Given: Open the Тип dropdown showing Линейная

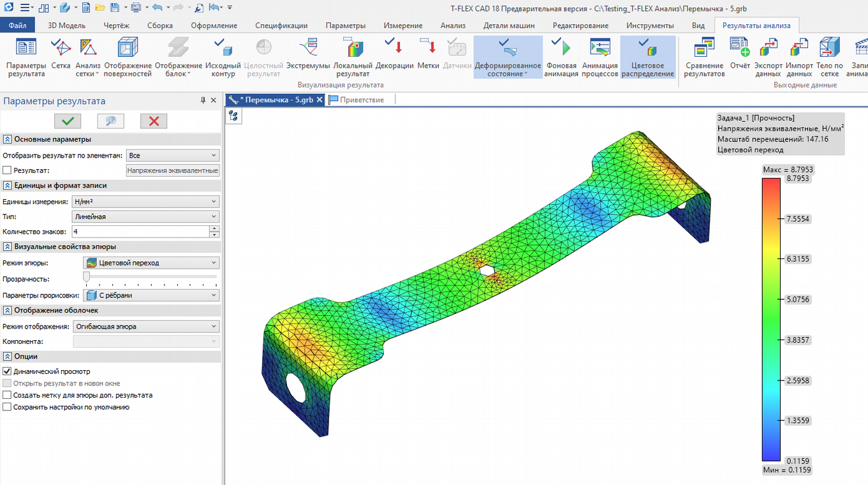Looking at the screenshot, I should click(x=145, y=216).
